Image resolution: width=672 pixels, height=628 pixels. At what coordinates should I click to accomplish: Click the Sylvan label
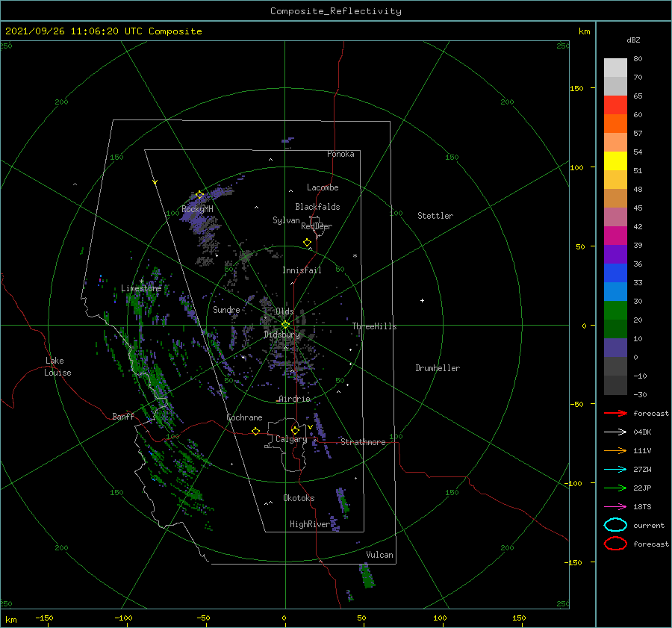286,220
